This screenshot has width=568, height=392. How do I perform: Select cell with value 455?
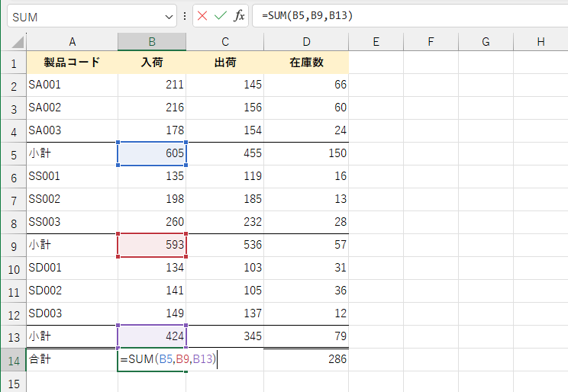pos(225,153)
